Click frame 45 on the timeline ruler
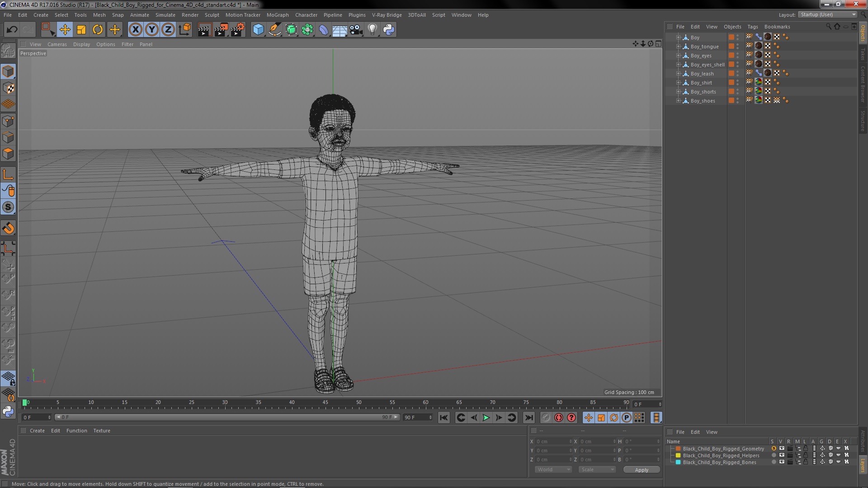 click(325, 403)
